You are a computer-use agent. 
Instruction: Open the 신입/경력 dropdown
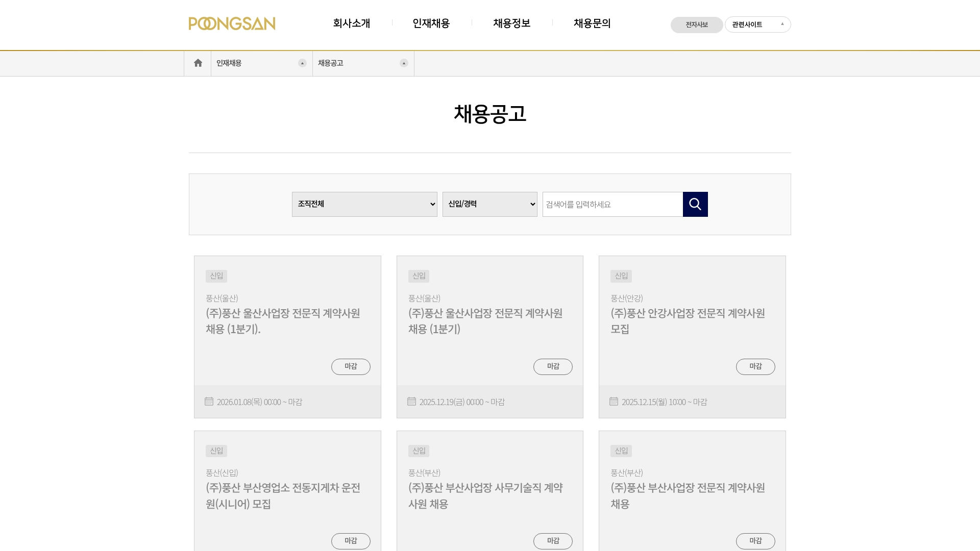[x=489, y=204]
